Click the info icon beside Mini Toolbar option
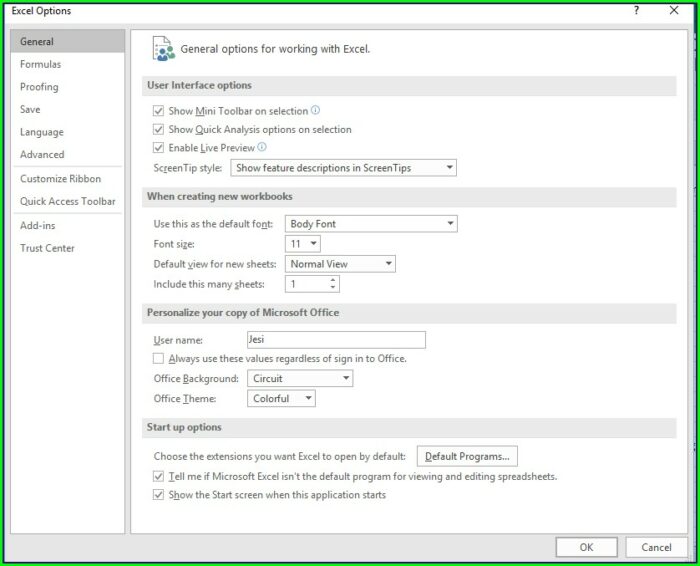Image resolution: width=700 pixels, height=566 pixels. [315, 110]
